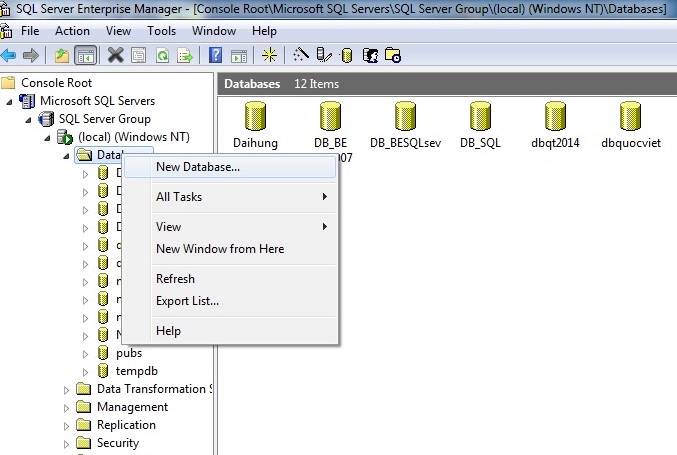Click the gray Forward arrow

[31, 55]
